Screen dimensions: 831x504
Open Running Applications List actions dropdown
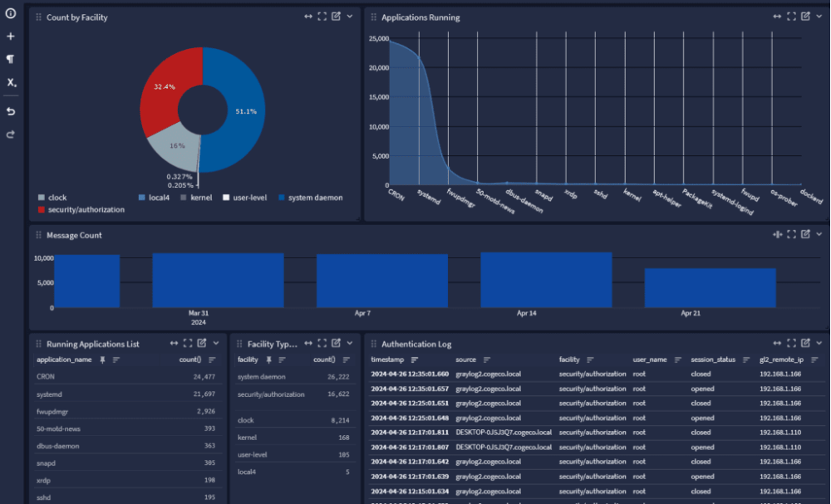tap(216, 343)
